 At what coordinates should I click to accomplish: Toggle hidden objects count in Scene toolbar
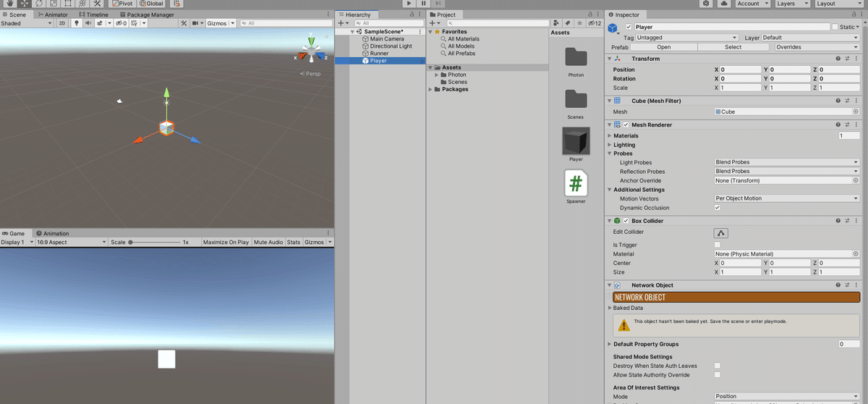tap(120, 23)
